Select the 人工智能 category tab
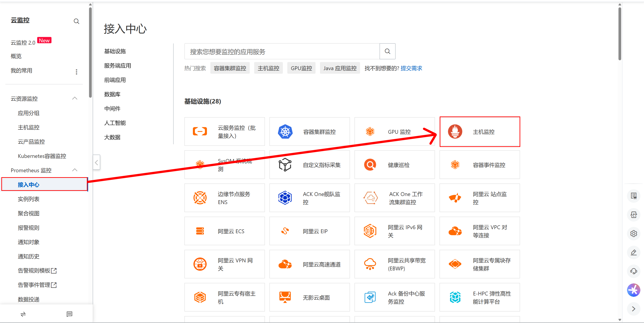The width and height of the screenshot is (644, 323). [115, 123]
